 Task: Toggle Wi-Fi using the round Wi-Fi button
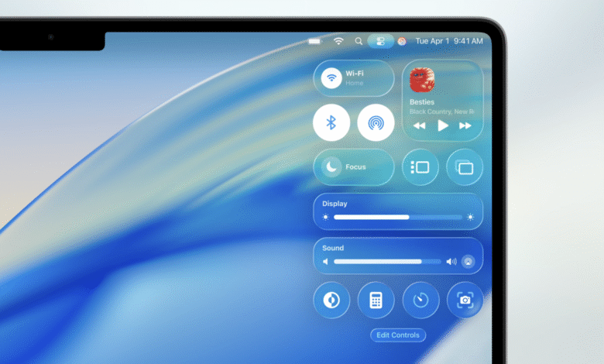[x=331, y=77]
